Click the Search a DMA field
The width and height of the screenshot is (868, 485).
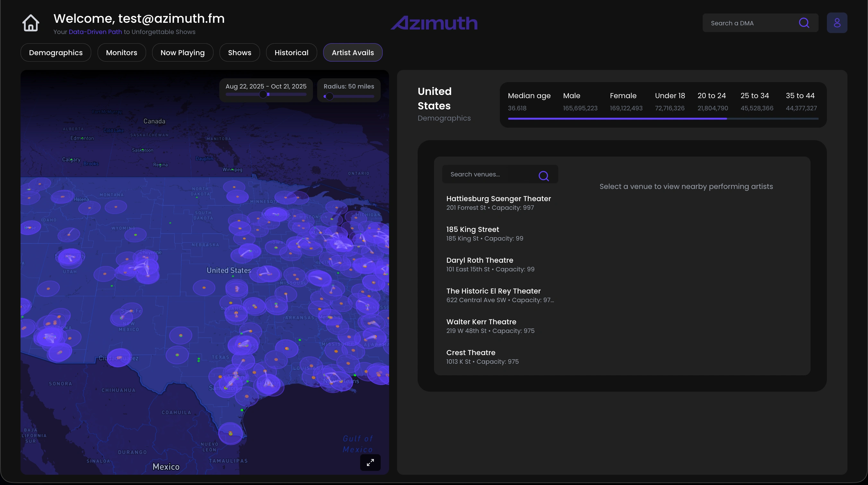point(751,23)
